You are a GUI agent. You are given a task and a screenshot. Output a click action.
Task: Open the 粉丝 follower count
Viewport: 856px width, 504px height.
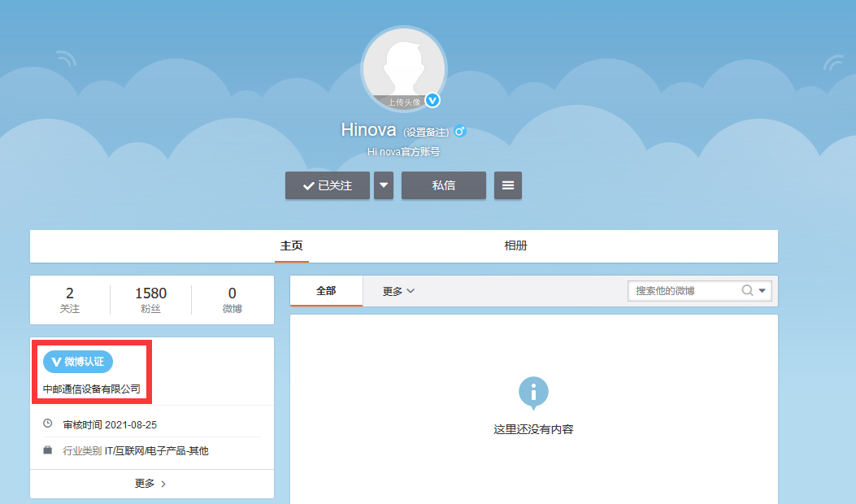click(150, 299)
